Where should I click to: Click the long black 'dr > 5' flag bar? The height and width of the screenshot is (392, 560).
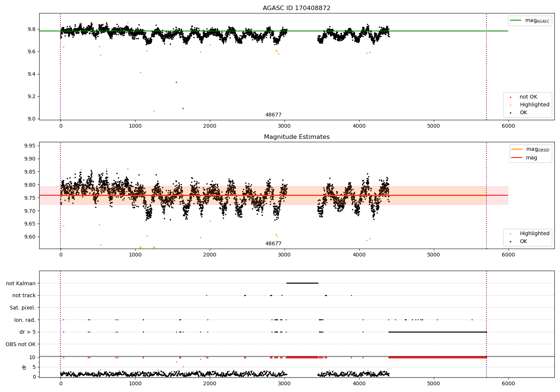coord(437,332)
